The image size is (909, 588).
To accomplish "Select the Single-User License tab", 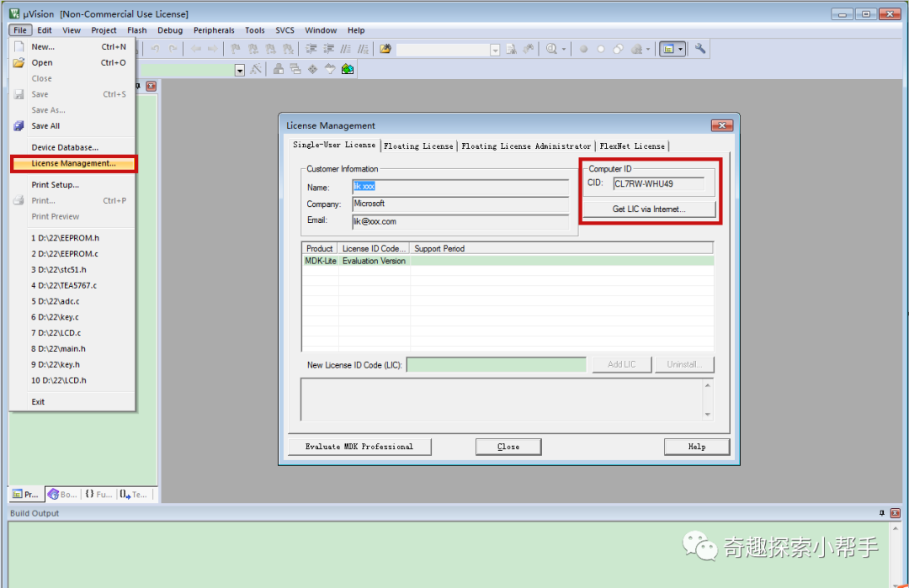I will point(334,145).
